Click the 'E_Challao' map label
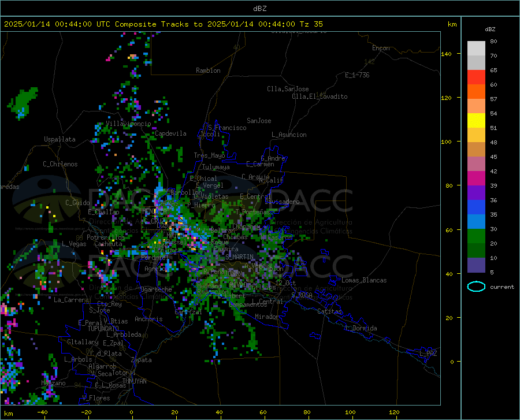Screen dimensions: 520x420 [x=103, y=212]
